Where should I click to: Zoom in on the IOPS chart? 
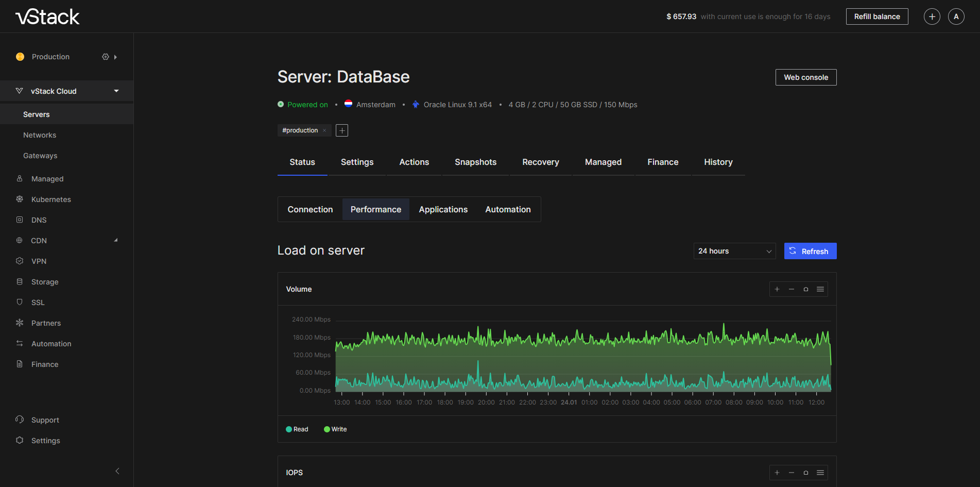tap(777, 473)
